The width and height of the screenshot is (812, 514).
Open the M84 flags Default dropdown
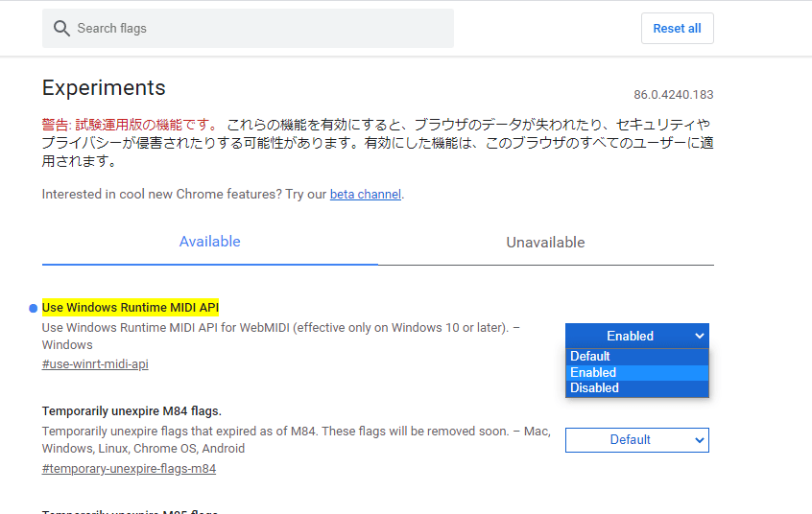pyautogui.click(x=637, y=440)
